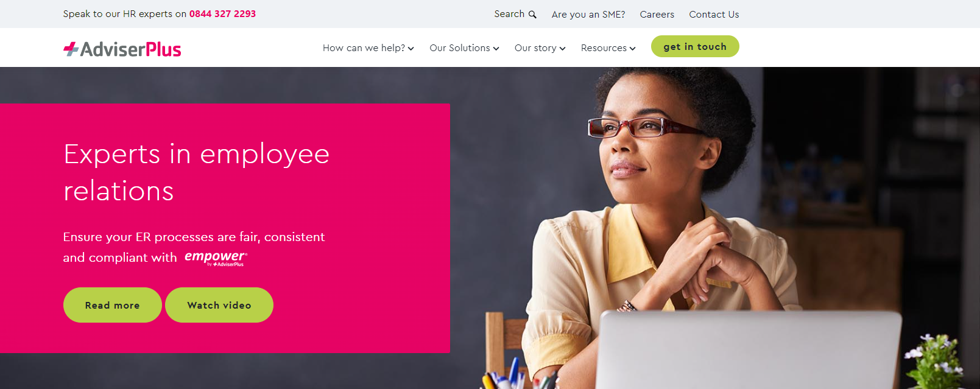980x389 pixels.
Task: Click the Search text link
Action: pos(509,14)
